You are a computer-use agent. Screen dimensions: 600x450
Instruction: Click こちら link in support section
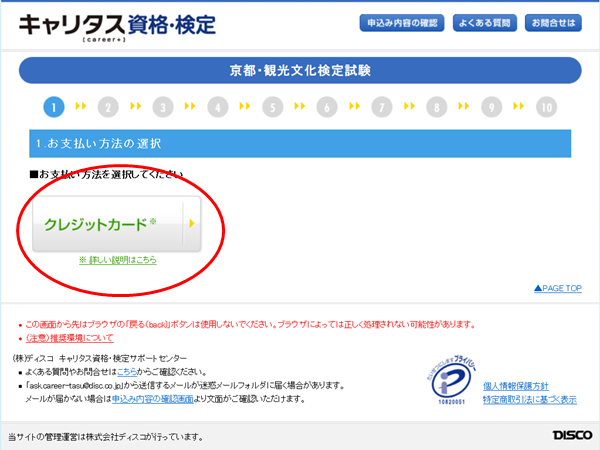point(127,372)
